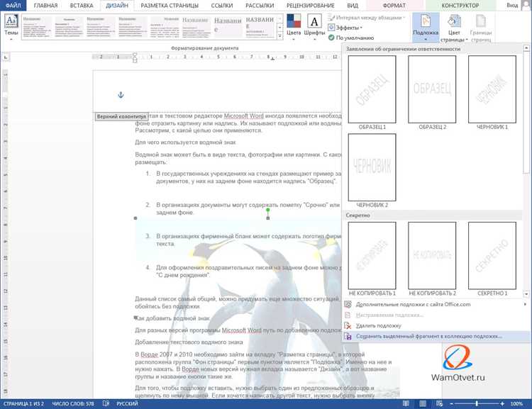Expand the style set gallery more arrow

coord(280,35)
